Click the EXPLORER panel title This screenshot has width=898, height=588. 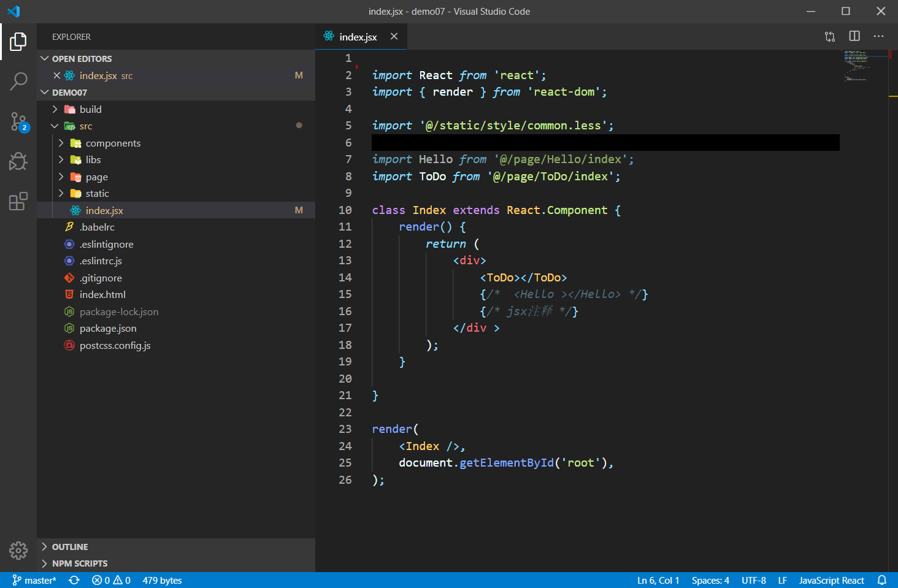click(71, 37)
